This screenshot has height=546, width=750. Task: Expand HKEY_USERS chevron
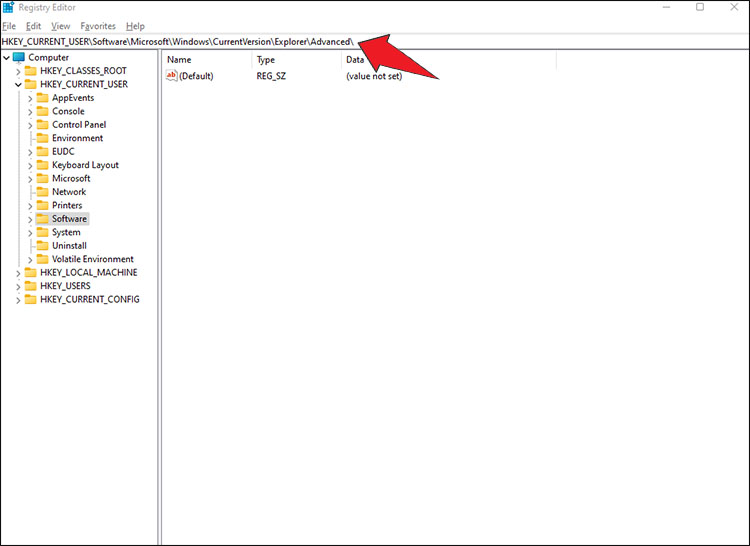point(18,286)
